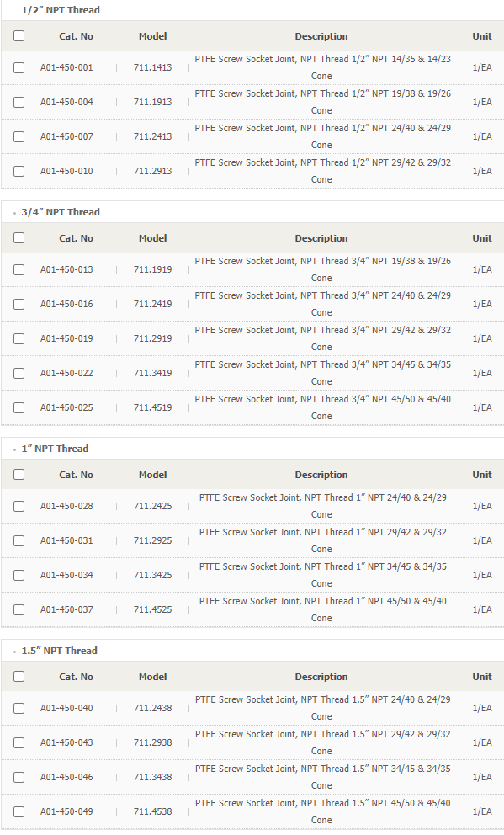Tick checkbox for model 711.4538
Viewport: 504px width, 835px height.
(x=19, y=811)
